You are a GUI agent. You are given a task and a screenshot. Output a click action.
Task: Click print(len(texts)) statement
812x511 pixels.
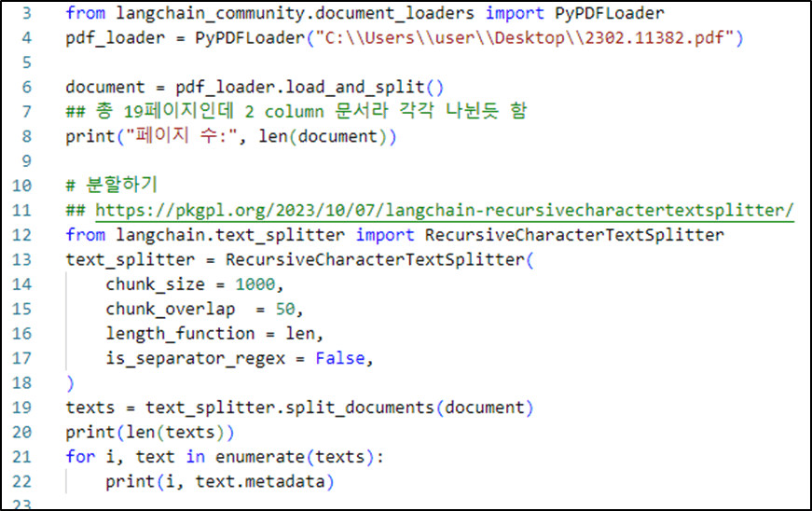[x=150, y=433]
